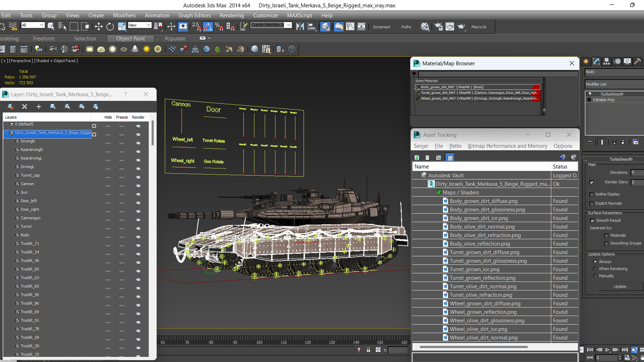
Task: Select Always update option
Action: (x=595, y=261)
